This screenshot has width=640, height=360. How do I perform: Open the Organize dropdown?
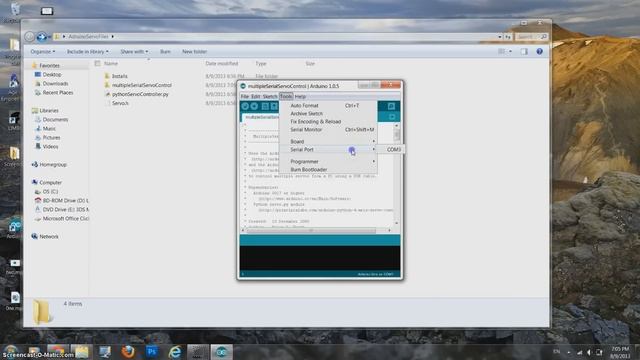point(42,51)
